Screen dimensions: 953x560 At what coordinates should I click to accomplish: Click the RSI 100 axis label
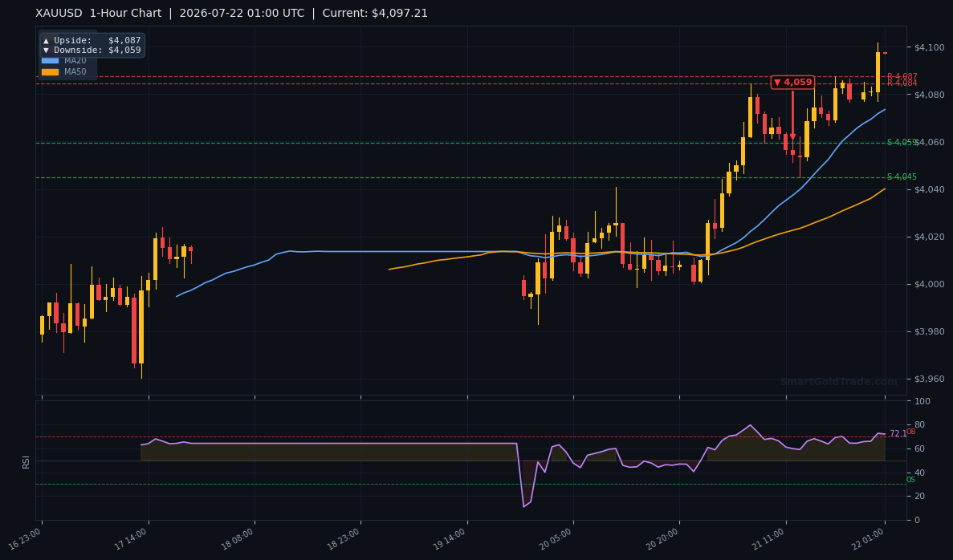click(x=922, y=401)
